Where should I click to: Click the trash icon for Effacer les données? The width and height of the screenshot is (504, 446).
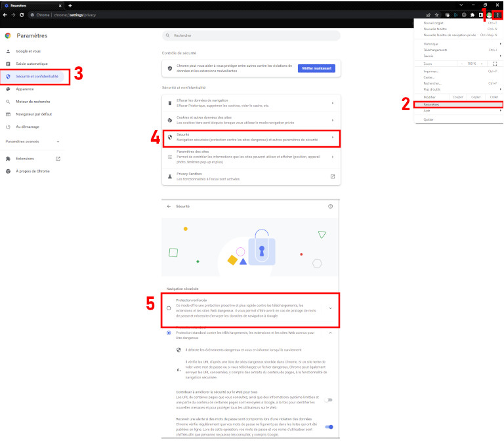170,103
